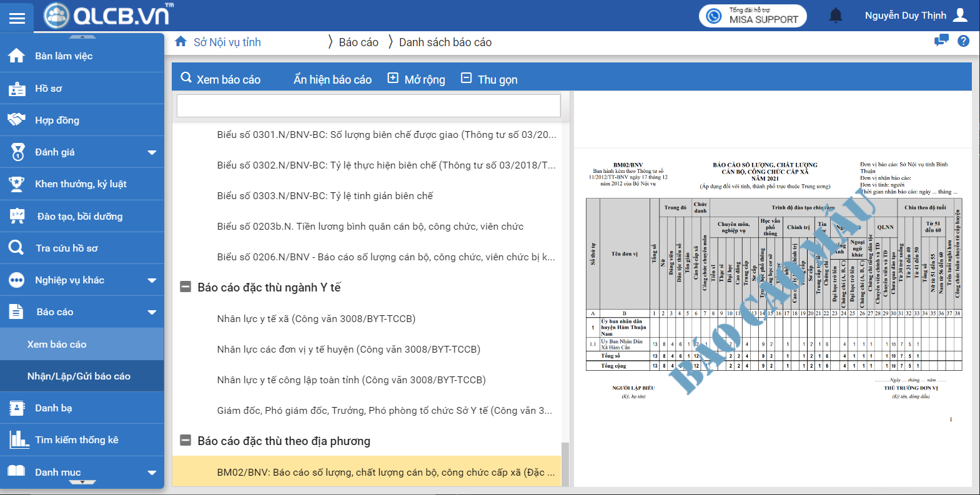This screenshot has width=980, height=495.
Task: Toggle Ẩn hiện báo cáo panel
Action: pyautogui.click(x=332, y=79)
